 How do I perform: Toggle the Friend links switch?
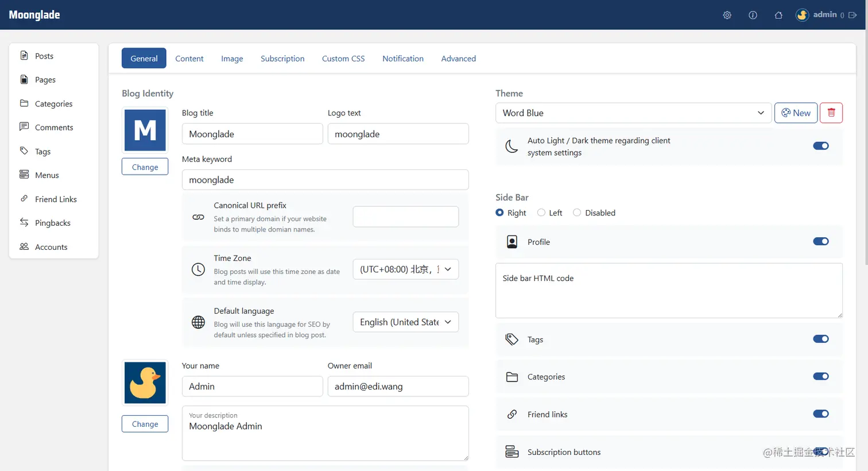click(821, 414)
